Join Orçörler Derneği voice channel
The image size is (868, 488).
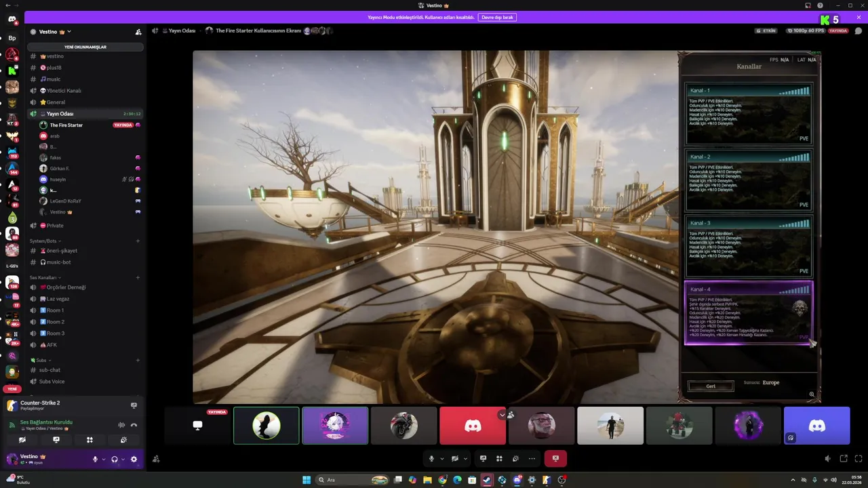coord(87,287)
